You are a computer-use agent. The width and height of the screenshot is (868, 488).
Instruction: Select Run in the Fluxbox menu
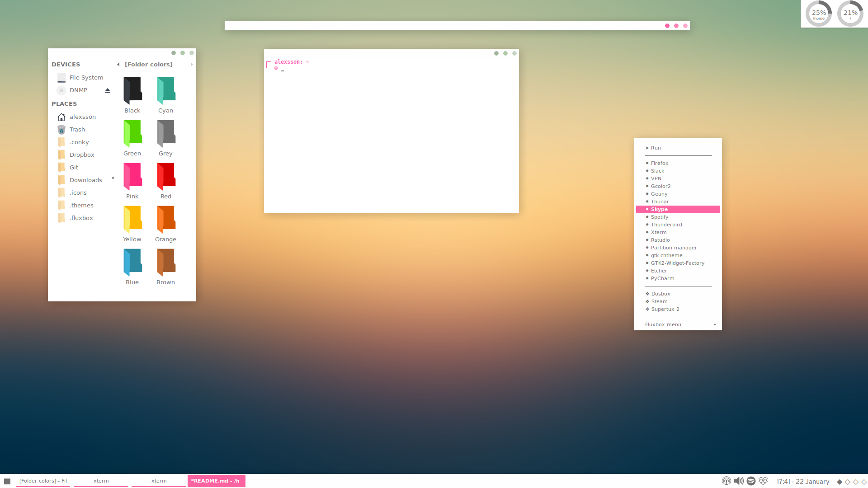click(656, 148)
